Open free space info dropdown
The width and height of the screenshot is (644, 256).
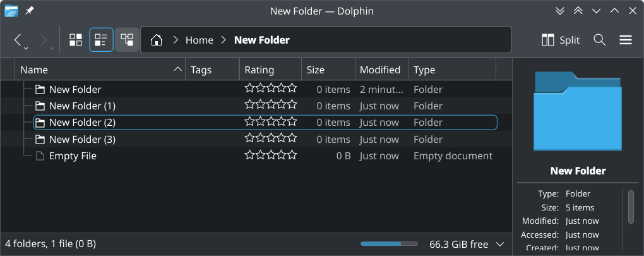coord(500,244)
